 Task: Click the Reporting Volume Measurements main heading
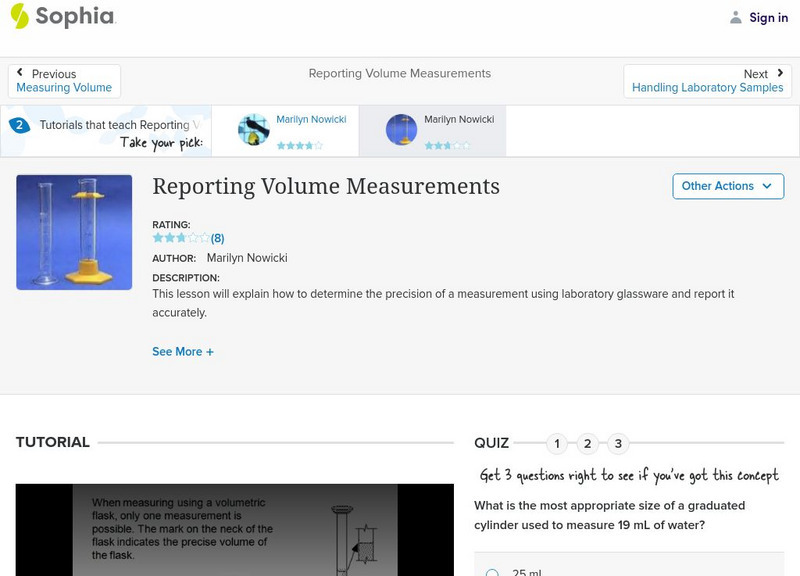pyautogui.click(x=326, y=186)
